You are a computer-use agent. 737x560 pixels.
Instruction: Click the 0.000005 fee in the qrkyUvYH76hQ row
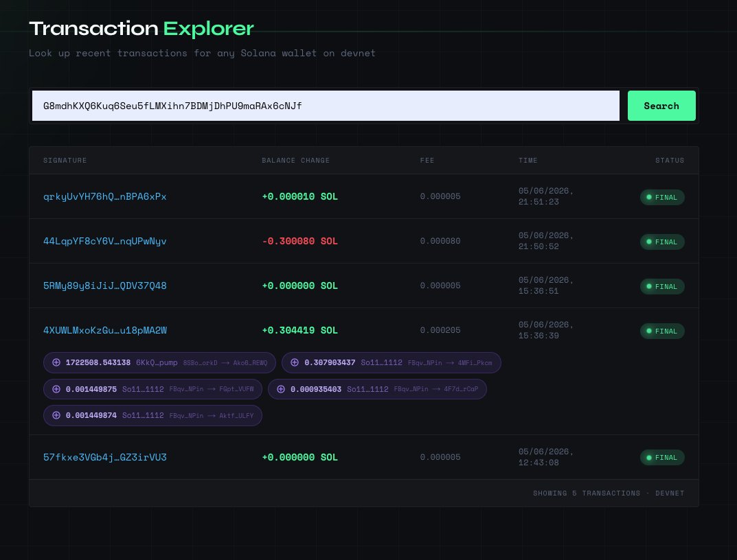[440, 196]
